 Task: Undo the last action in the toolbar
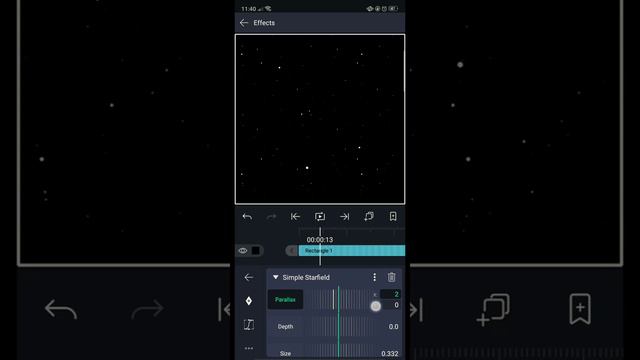click(247, 217)
